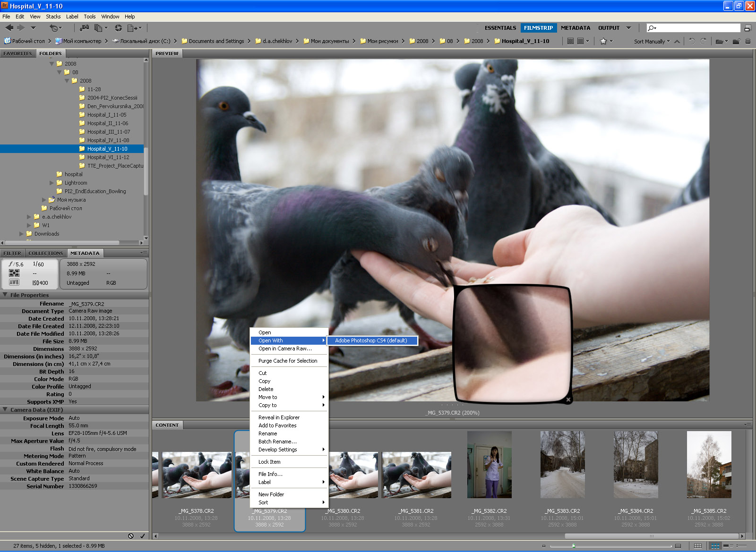Screen dimensions: 756x552
Task: Close the loupe magnifier with its X
Action: tap(568, 399)
